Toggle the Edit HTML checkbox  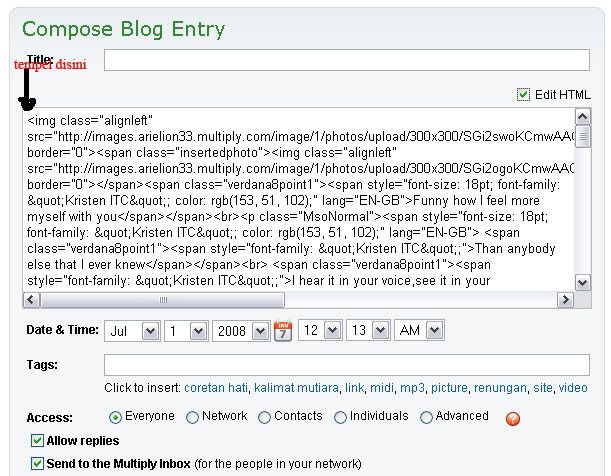click(x=523, y=94)
